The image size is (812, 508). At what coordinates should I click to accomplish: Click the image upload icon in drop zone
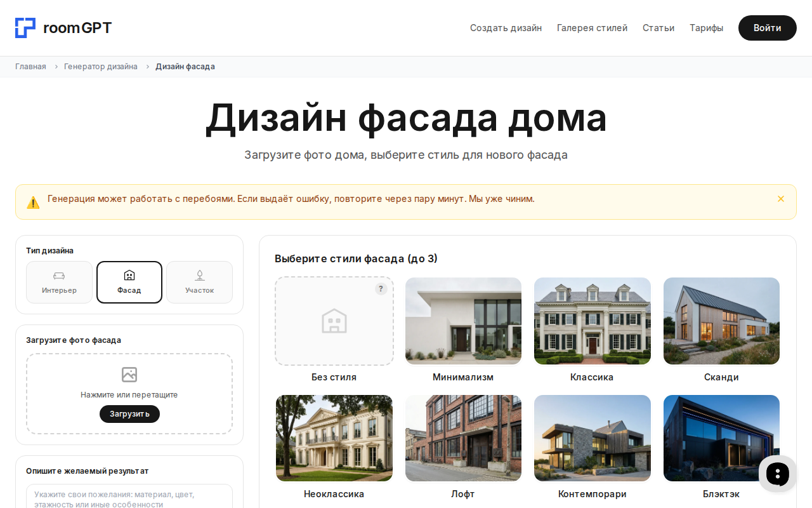click(129, 375)
